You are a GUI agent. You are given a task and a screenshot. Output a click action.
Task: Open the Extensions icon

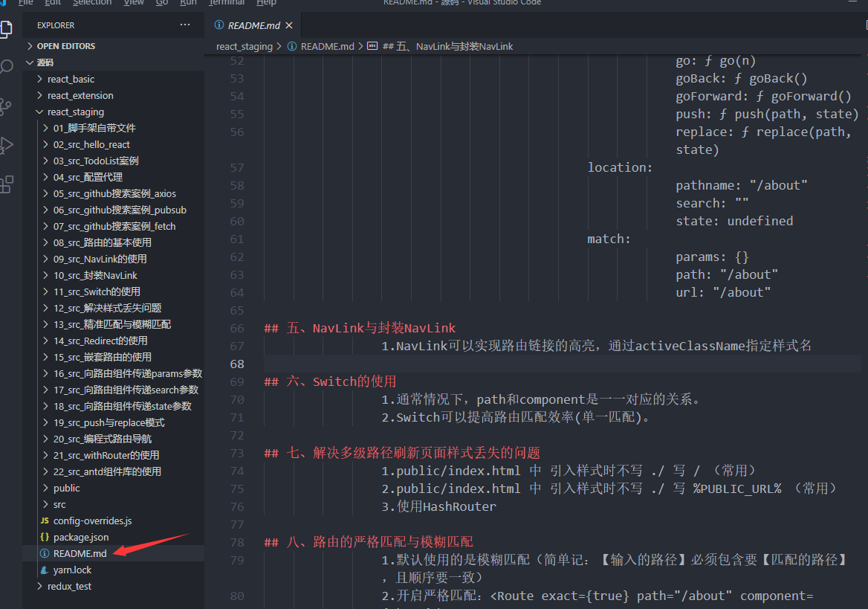pos(5,184)
